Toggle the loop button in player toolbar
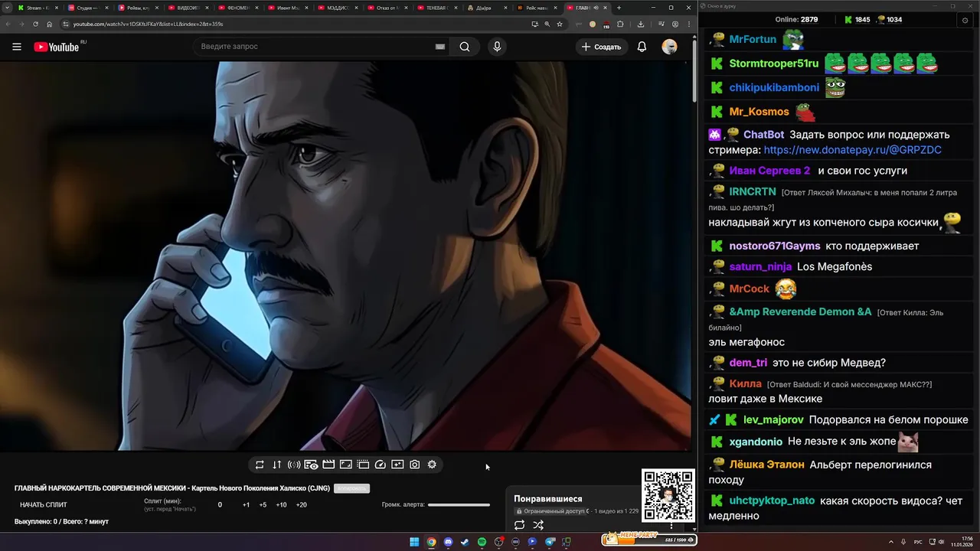Image resolution: width=980 pixels, height=551 pixels. point(260,465)
